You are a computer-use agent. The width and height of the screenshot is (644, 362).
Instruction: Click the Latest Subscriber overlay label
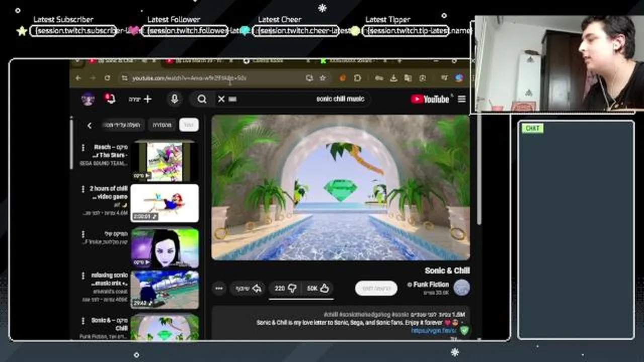63,19
